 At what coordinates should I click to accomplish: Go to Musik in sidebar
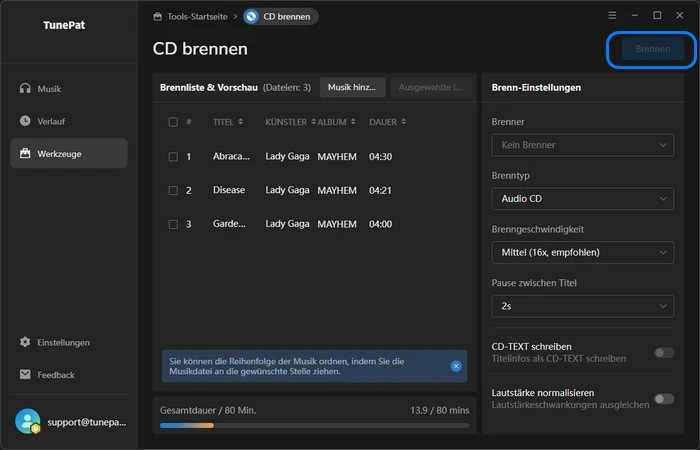(x=69, y=88)
